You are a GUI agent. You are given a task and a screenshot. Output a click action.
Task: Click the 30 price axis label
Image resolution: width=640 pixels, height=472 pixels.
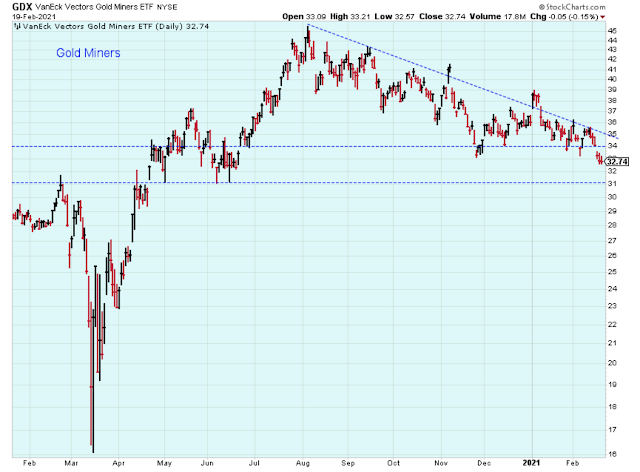click(612, 197)
